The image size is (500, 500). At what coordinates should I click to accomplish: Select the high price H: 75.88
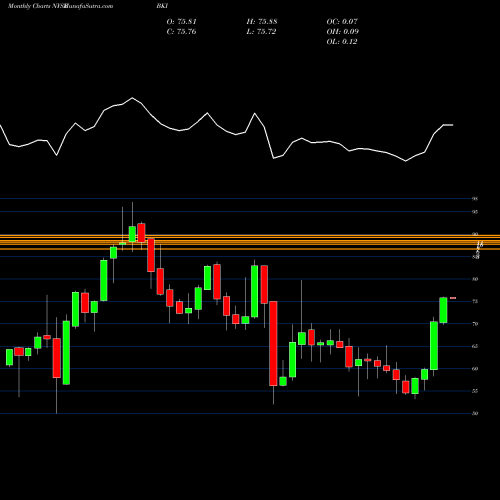pyautogui.click(x=262, y=22)
